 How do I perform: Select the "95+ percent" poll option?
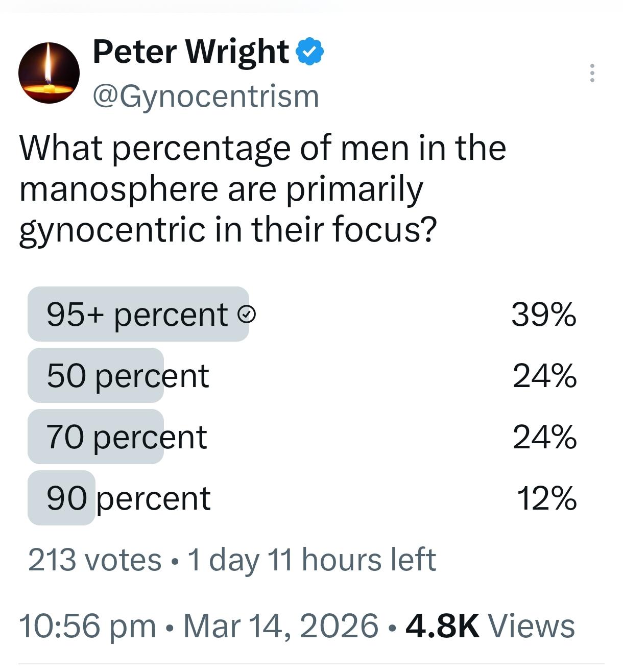(x=137, y=315)
